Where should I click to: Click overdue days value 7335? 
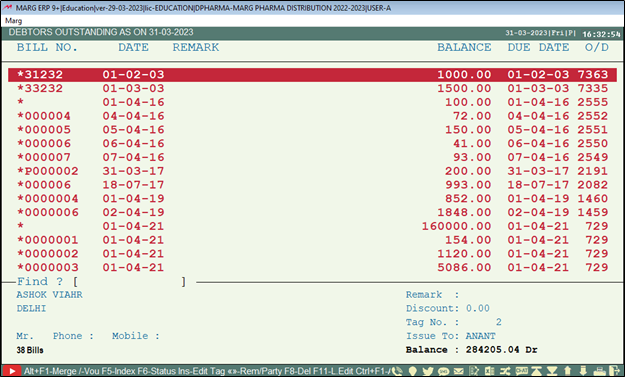(593, 88)
